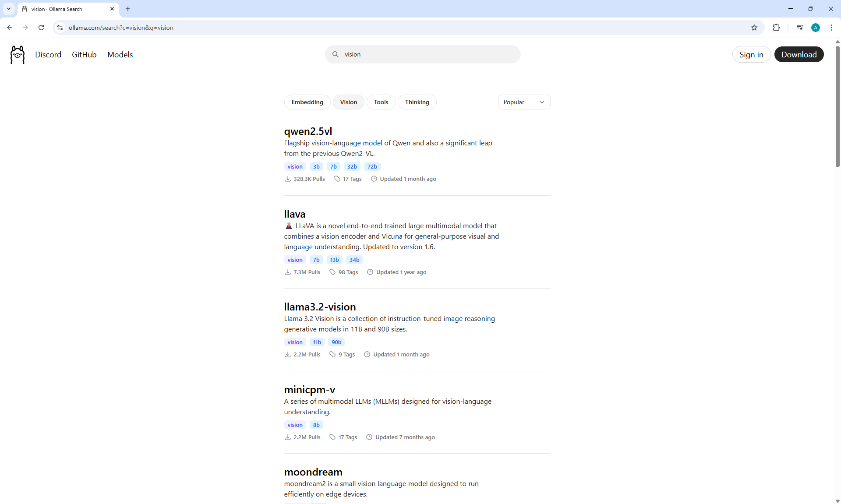Toggle the Tools filter chip
Screen dimensions: 841x504
pyautogui.click(x=381, y=102)
